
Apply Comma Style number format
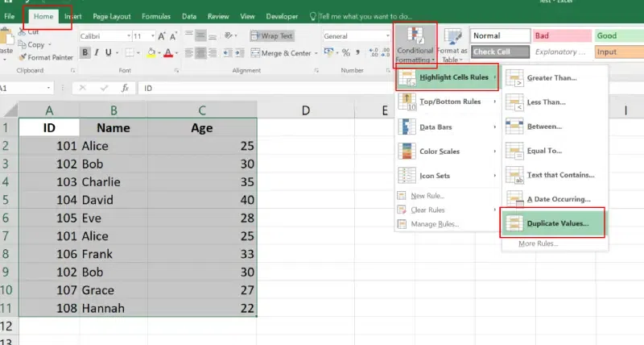click(357, 52)
